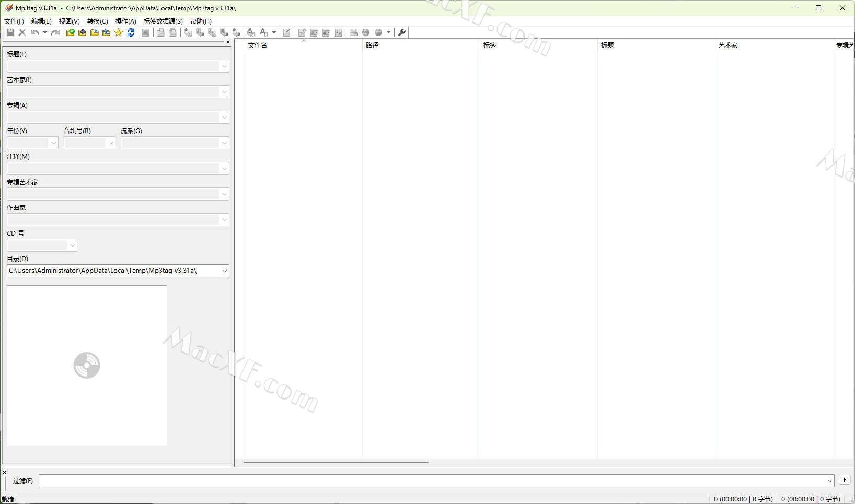Click the first grey globe tag source icon
This screenshot has width=855, height=504.
coord(366,32)
